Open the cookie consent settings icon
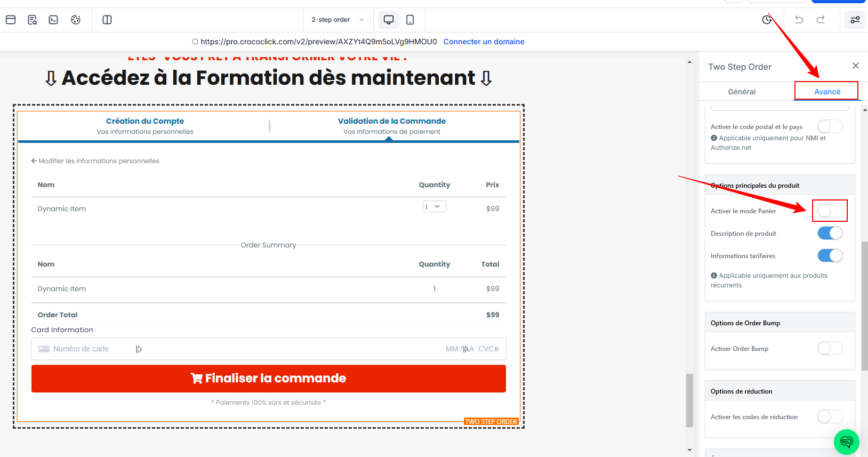 coord(76,20)
